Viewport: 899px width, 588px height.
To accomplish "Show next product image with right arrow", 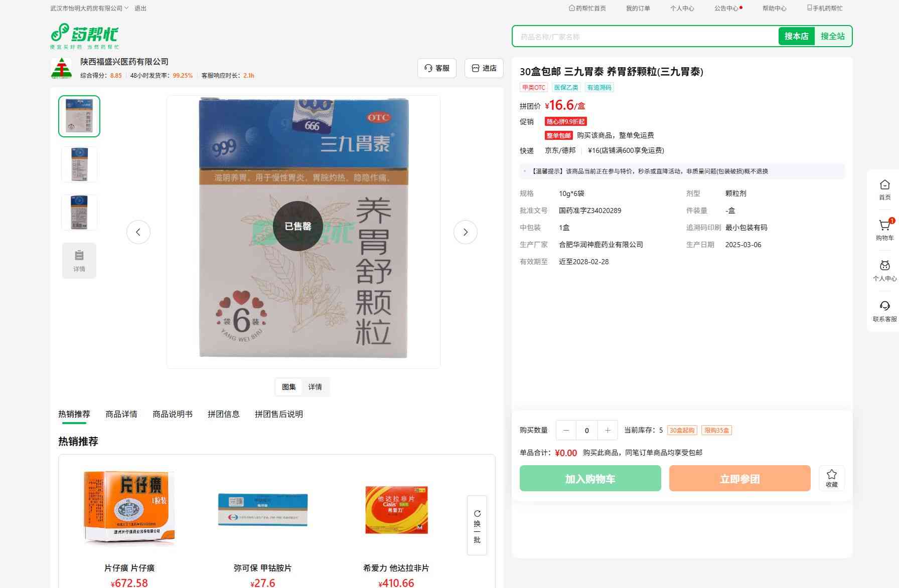I will coord(465,232).
